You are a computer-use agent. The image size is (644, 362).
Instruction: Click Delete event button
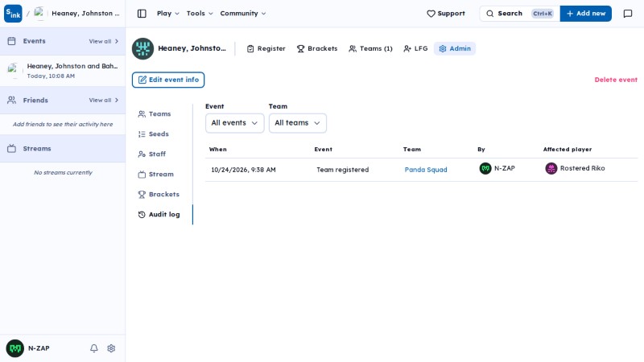click(616, 80)
